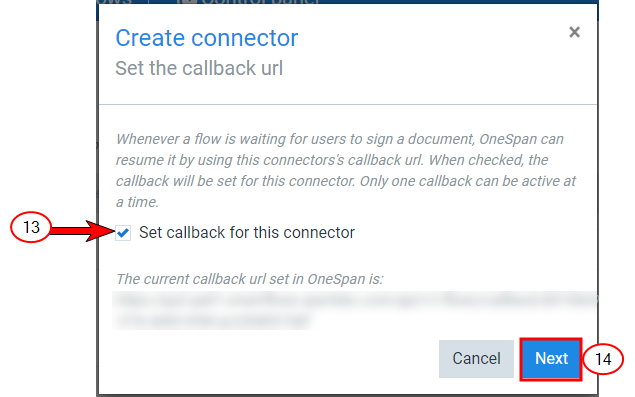Click the red circle annotation numbered 14
Viewport: 635px width, 397px height.
click(x=603, y=359)
